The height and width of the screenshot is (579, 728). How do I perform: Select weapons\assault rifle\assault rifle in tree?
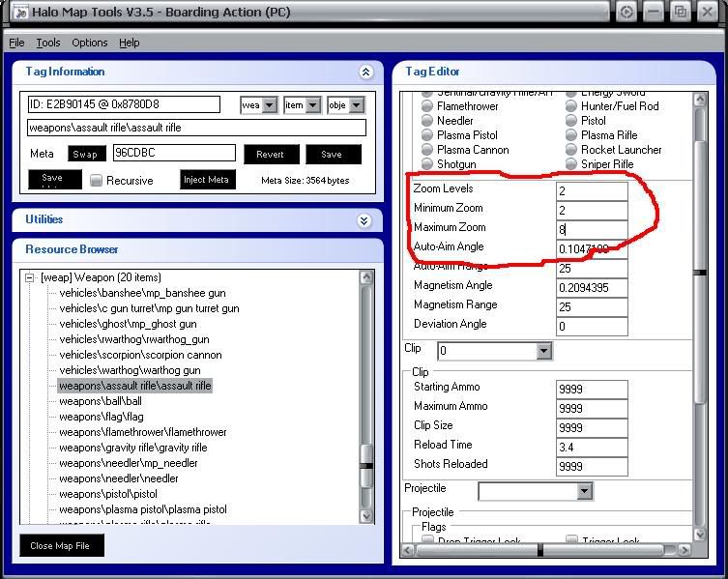click(x=135, y=386)
